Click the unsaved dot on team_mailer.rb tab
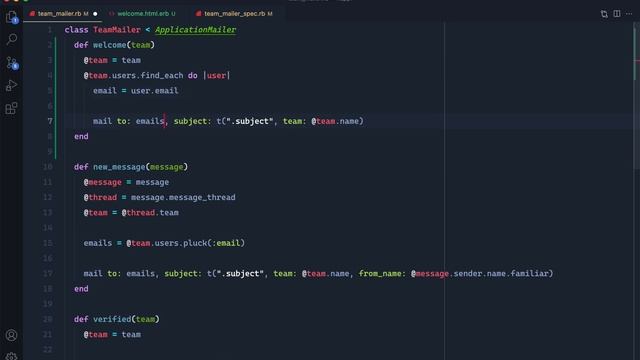Screen dimensions: 640x360 coord(95,14)
